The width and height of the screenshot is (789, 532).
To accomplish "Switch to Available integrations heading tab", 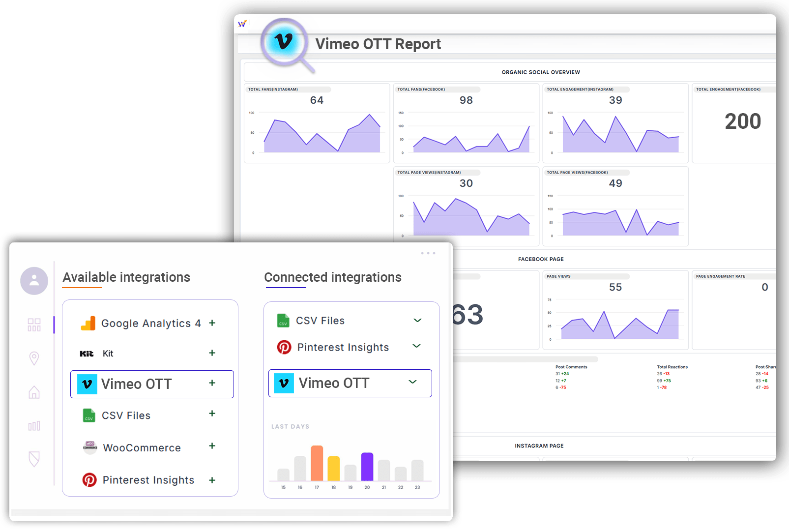I will (x=126, y=277).
